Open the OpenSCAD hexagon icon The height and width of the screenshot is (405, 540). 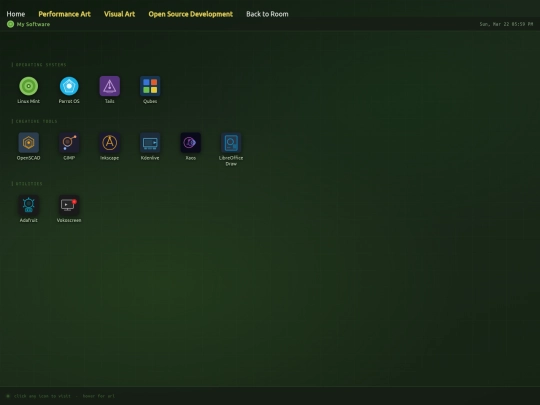pos(29,143)
